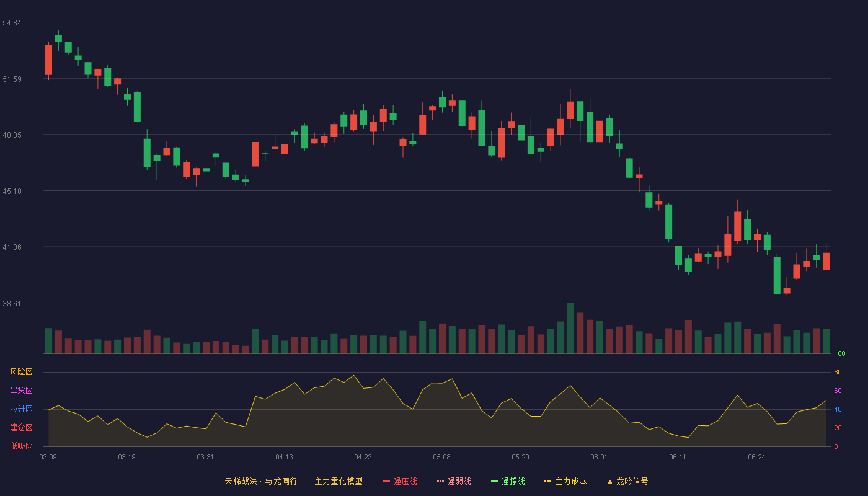
Task: Toggle the 龙吟信号 legend item
Action: tap(627, 481)
